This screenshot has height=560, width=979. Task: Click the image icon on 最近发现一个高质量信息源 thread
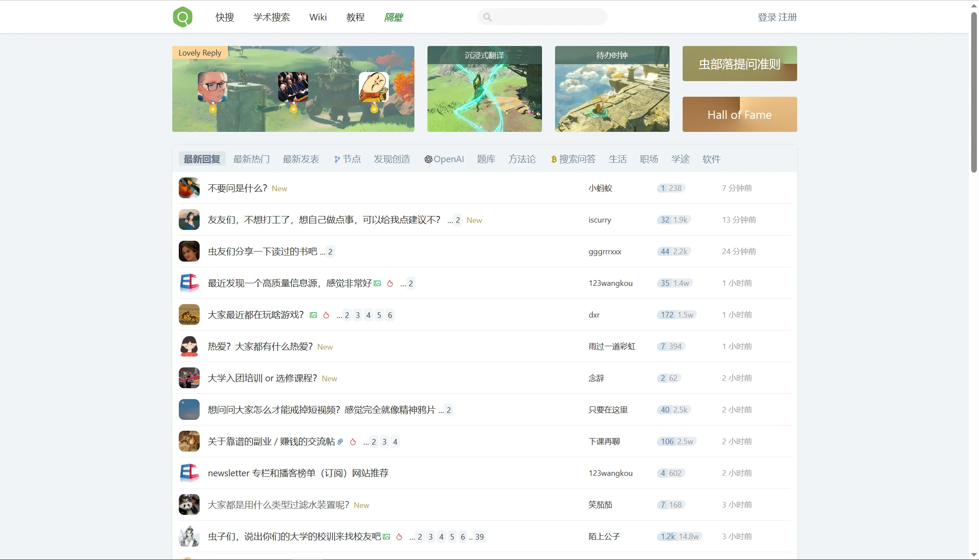coord(377,283)
